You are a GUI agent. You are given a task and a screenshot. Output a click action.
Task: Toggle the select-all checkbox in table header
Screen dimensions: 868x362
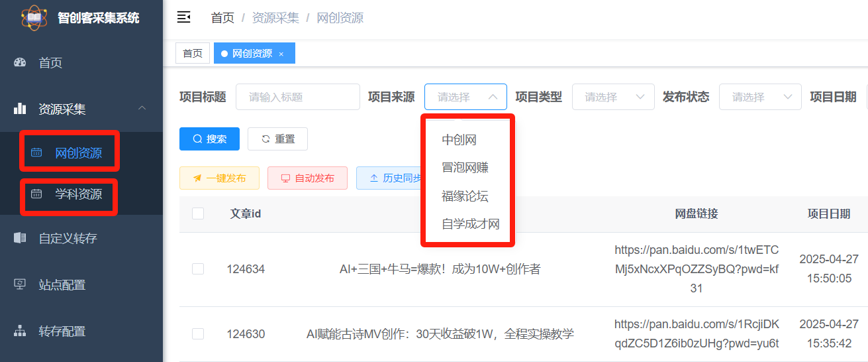tap(198, 213)
